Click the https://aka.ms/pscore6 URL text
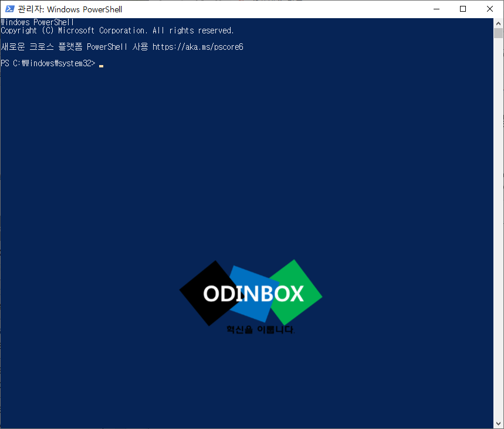 (198, 47)
